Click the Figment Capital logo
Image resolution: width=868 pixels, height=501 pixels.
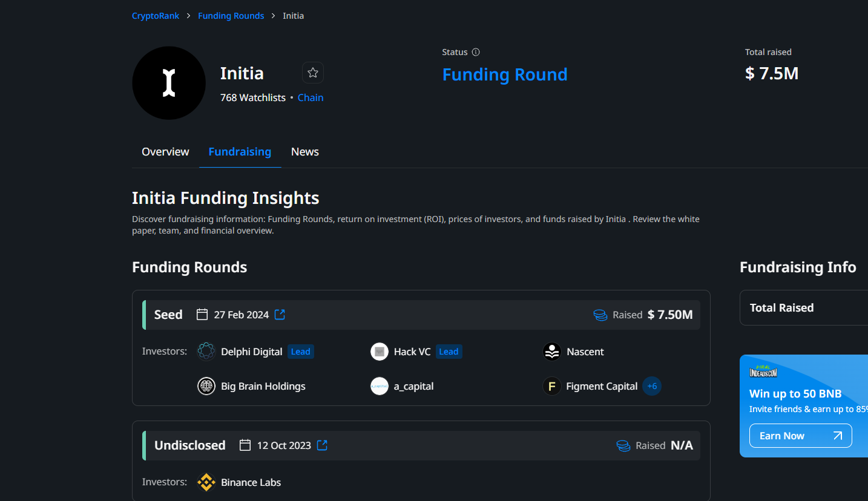click(x=552, y=386)
